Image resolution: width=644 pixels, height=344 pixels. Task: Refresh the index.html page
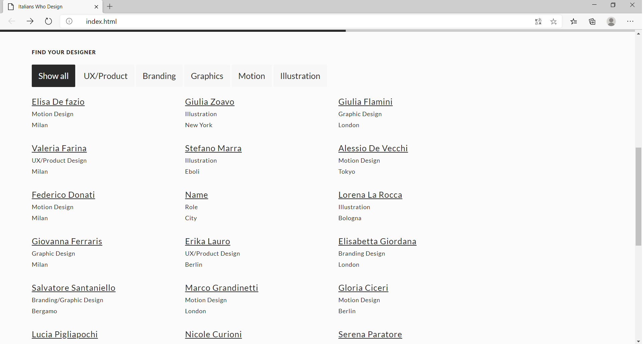coord(48,21)
